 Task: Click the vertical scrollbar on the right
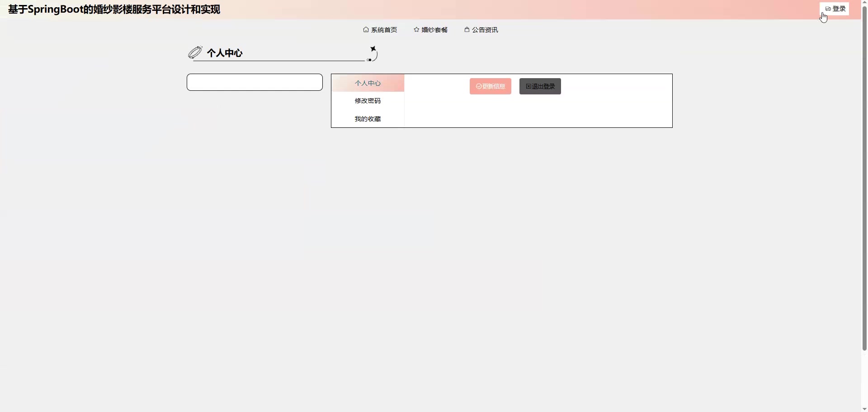(863, 181)
